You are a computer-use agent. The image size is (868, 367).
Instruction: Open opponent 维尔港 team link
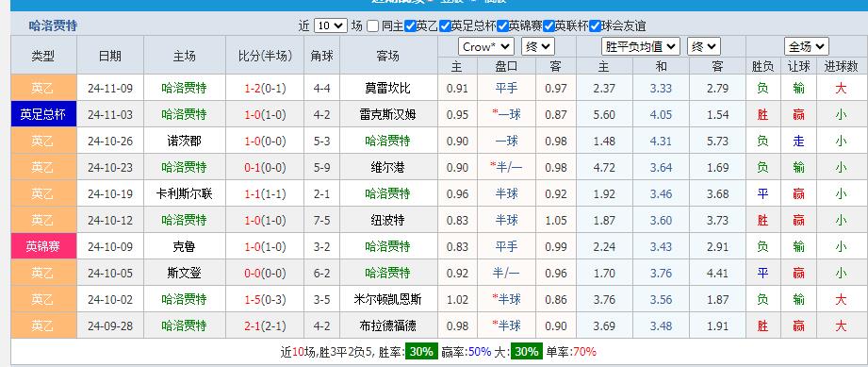pyautogui.click(x=388, y=167)
